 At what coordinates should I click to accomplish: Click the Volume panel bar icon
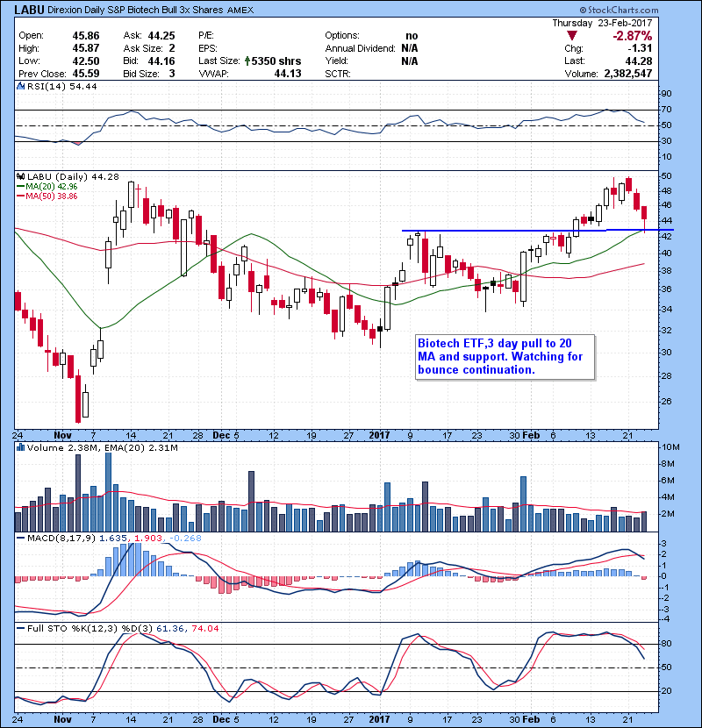(x=20, y=447)
